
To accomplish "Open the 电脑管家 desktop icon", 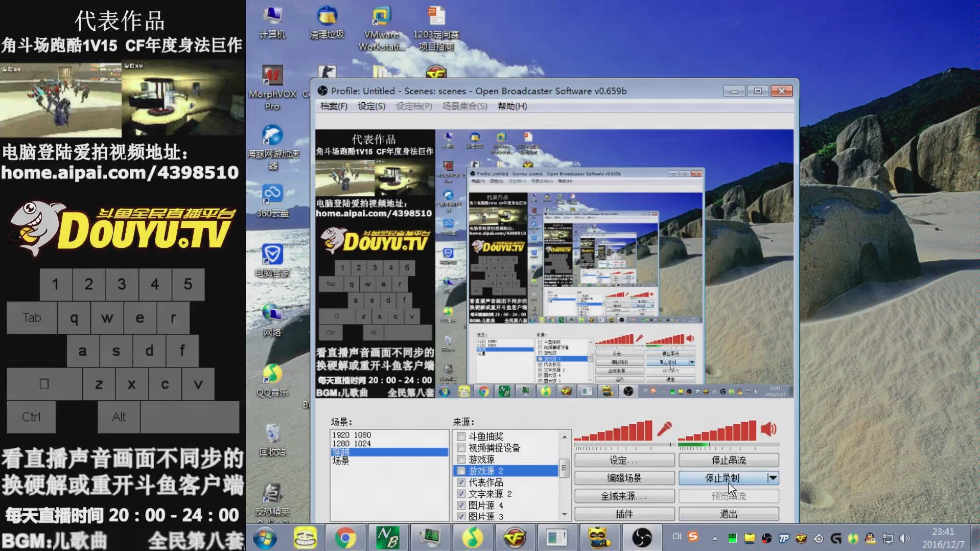I will point(272,261).
